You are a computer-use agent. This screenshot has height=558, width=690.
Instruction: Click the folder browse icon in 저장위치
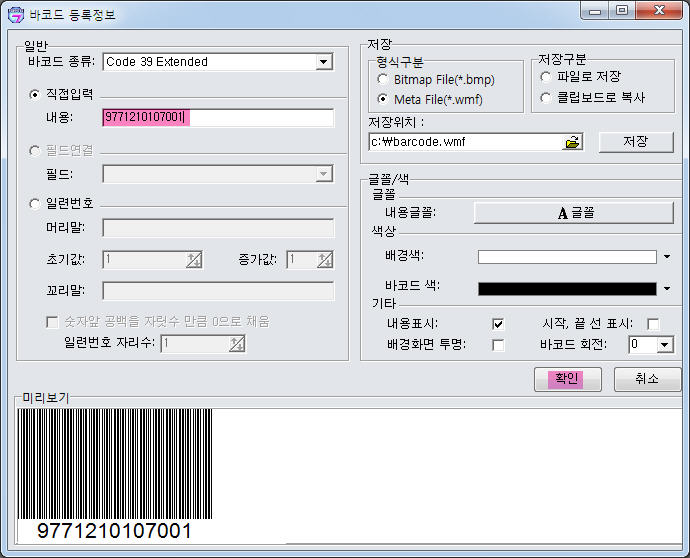[573, 142]
